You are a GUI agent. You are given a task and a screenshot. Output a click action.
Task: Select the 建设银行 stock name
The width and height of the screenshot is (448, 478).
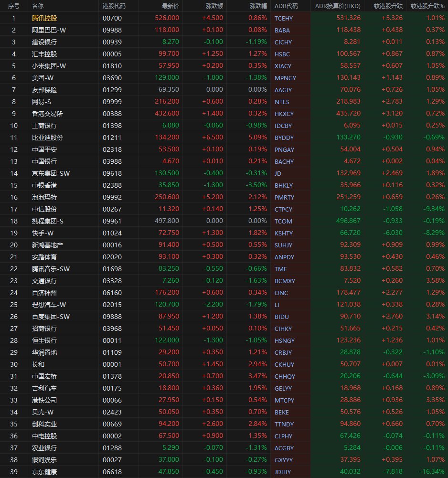pos(44,42)
